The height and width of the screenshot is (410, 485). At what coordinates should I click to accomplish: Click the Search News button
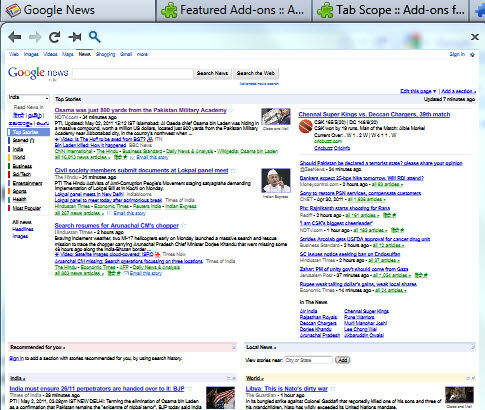(212, 73)
